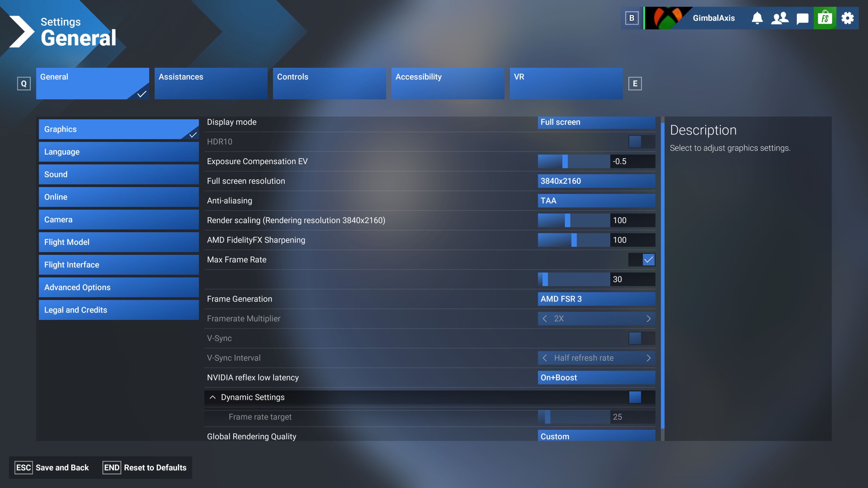The image size is (868, 488).
Task: Open Legal and Credits category
Action: pos(119,310)
